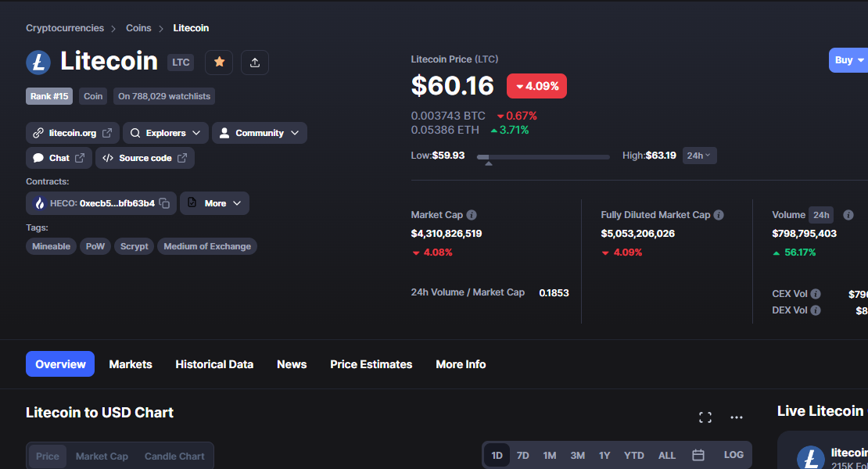Open the Chat external link
The height and width of the screenshot is (469, 868).
coord(59,158)
